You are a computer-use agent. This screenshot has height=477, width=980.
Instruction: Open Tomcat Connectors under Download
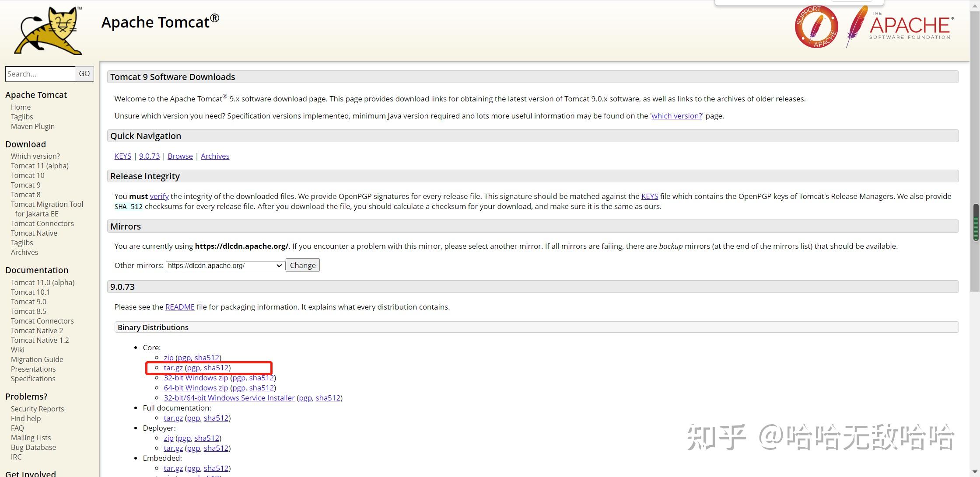pyautogui.click(x=42, y=223)
